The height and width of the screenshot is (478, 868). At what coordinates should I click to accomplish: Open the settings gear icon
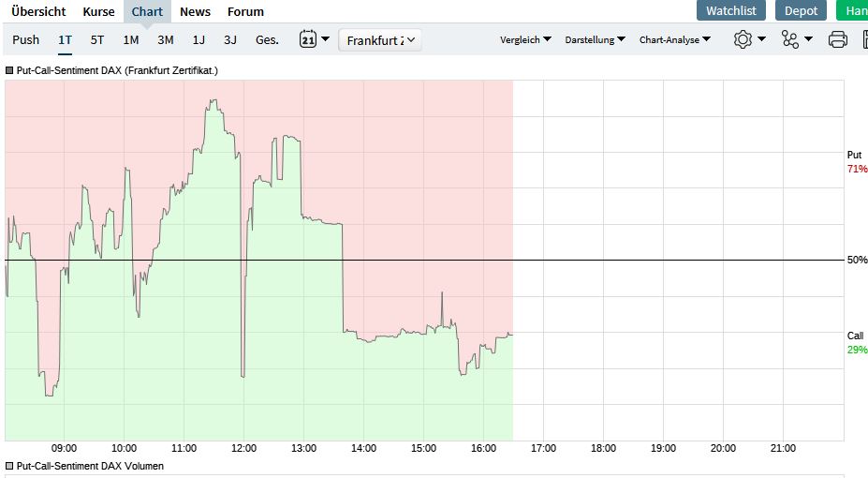tap(743, 39)
